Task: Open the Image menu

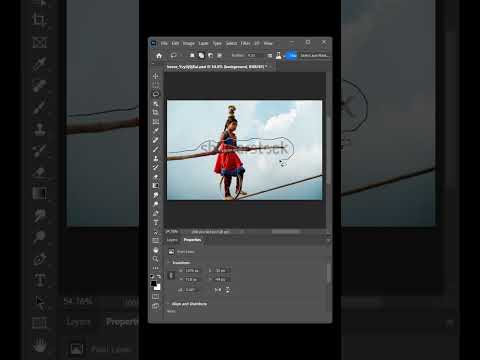Action: tap(189, 43)
